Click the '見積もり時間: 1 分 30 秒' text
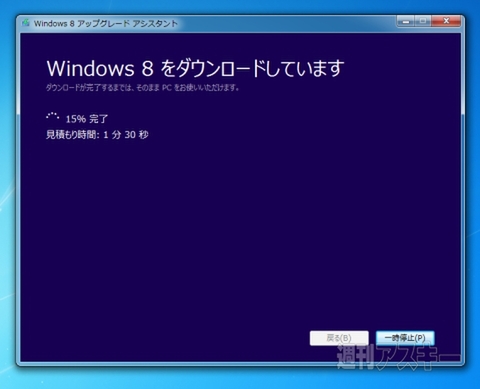This screenshot has height=389, width=480. coord(97,135)
